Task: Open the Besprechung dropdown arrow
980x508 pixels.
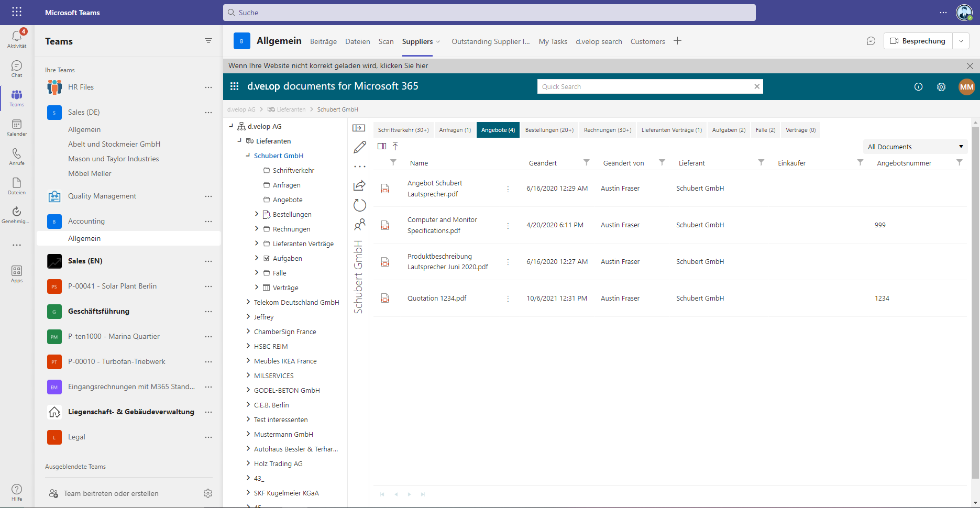Action: [961, 41]
